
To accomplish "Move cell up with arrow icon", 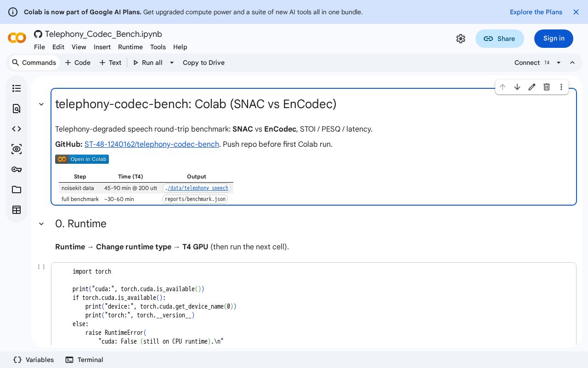I will (x=503, y=87).
